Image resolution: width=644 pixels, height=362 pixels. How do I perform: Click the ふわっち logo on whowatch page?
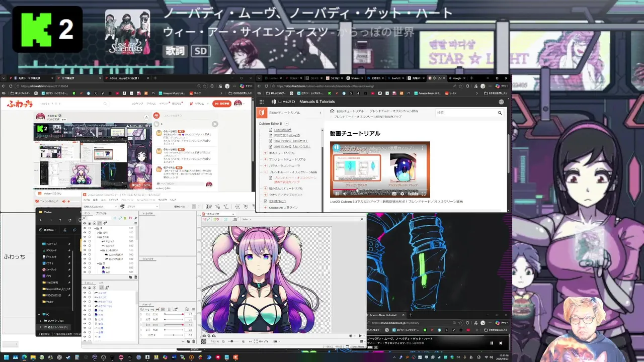(20, 104)
